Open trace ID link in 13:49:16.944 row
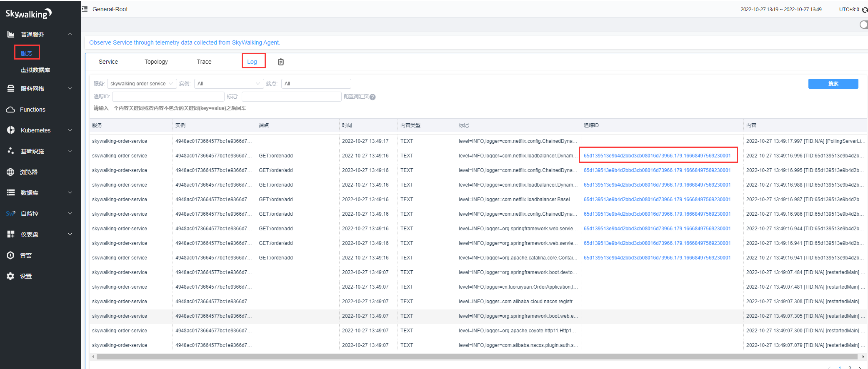This screenshot has width=868, height=369. (657, 229)
